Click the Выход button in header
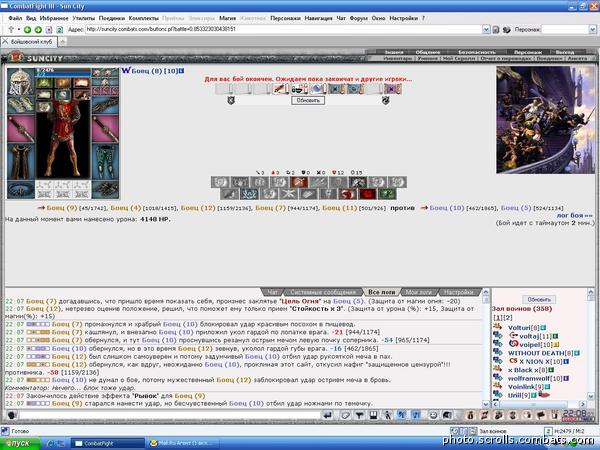Viewport: 600px width, 450px height. pyautogui.click(x=565, y=52)
